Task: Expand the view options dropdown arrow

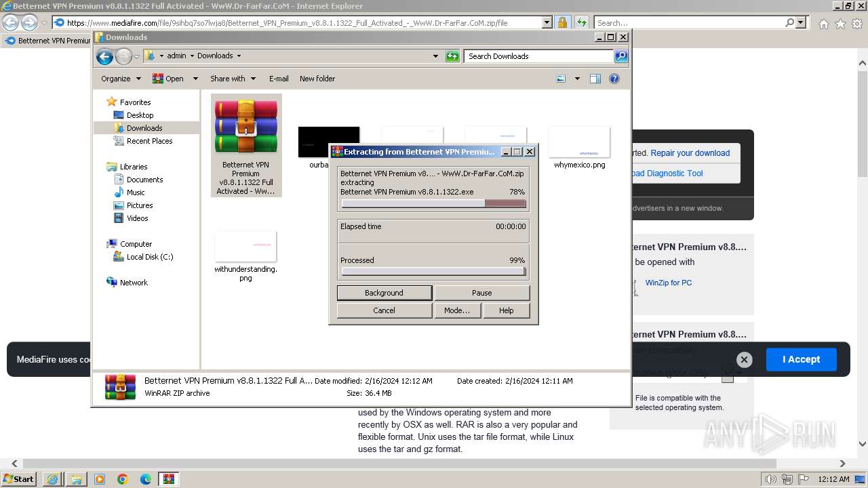Action: [577, 79]
